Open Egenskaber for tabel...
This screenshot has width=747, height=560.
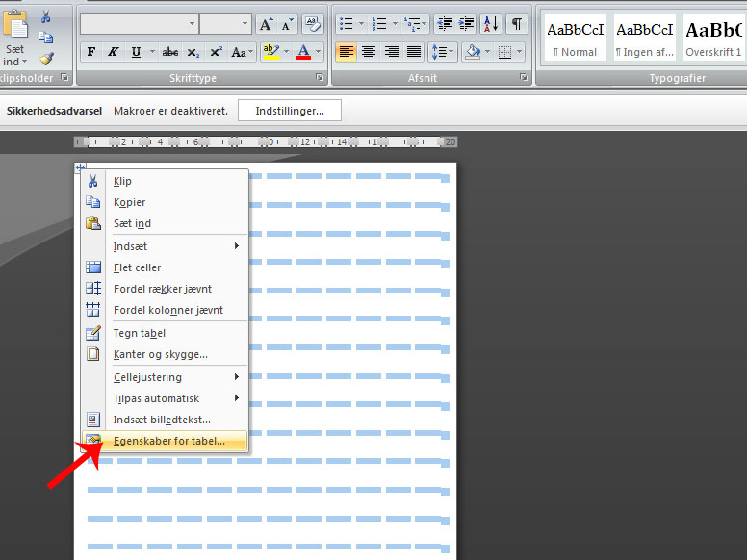(x=165, y=441)
